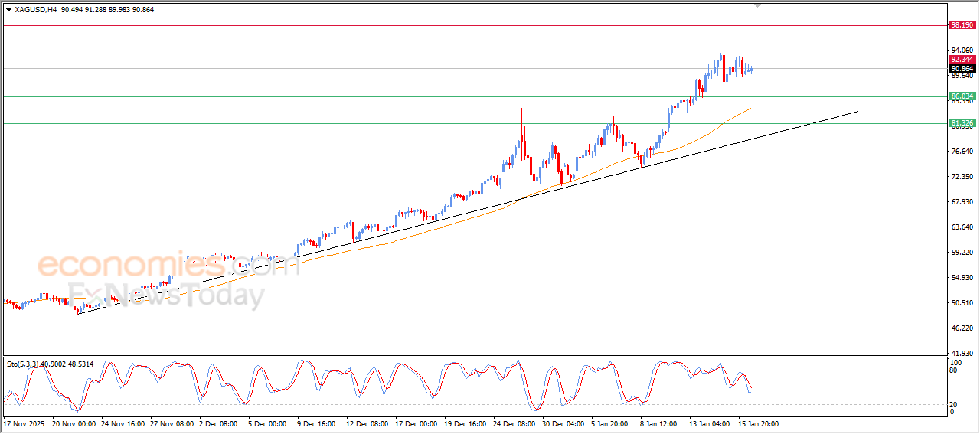Click the 54.930 value on price axis

point(962,278)
